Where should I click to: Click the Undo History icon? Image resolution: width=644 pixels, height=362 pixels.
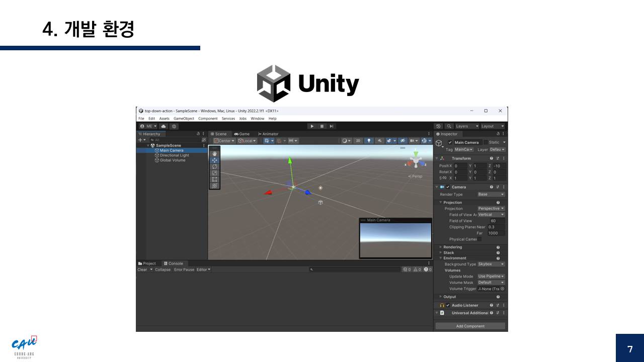pyautogui.click(x=438, y=126)
